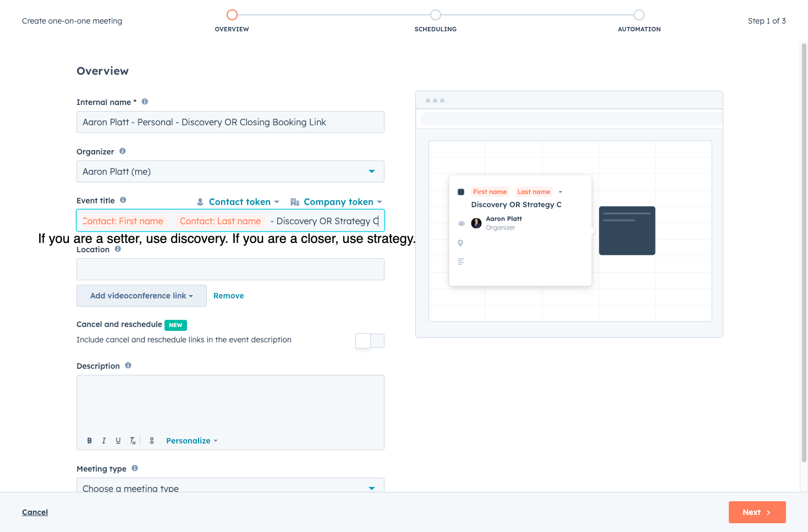Open the Organizer dropdown
The width and height of the screenshot is (808, 532).
coord(230,171)
